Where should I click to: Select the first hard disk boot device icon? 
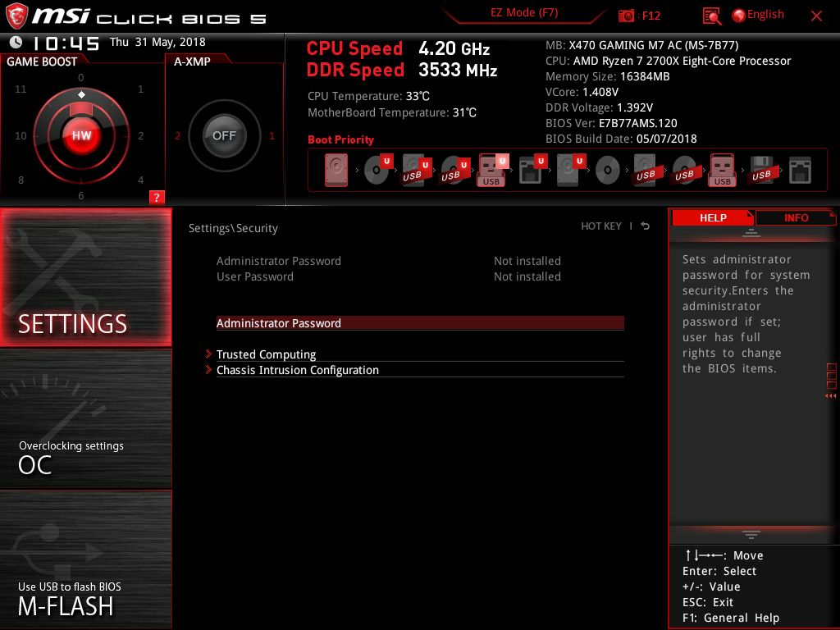(x=336, y=171)
